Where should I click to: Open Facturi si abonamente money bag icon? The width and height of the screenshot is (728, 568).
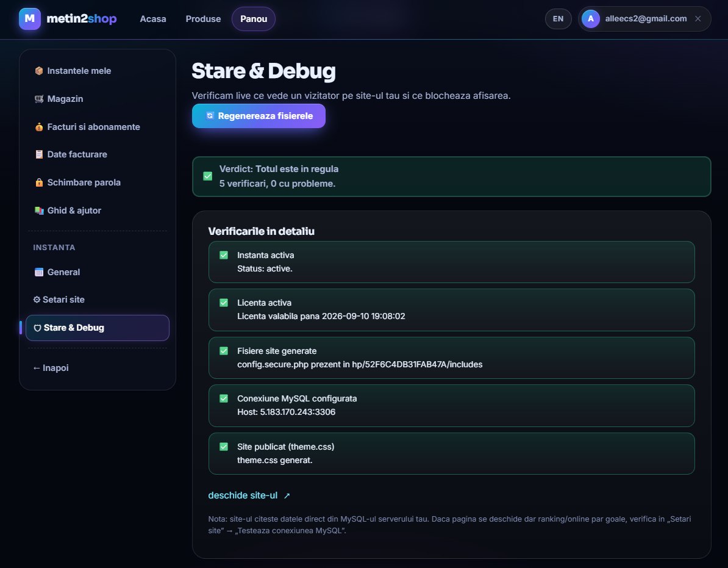click(39, 127)
